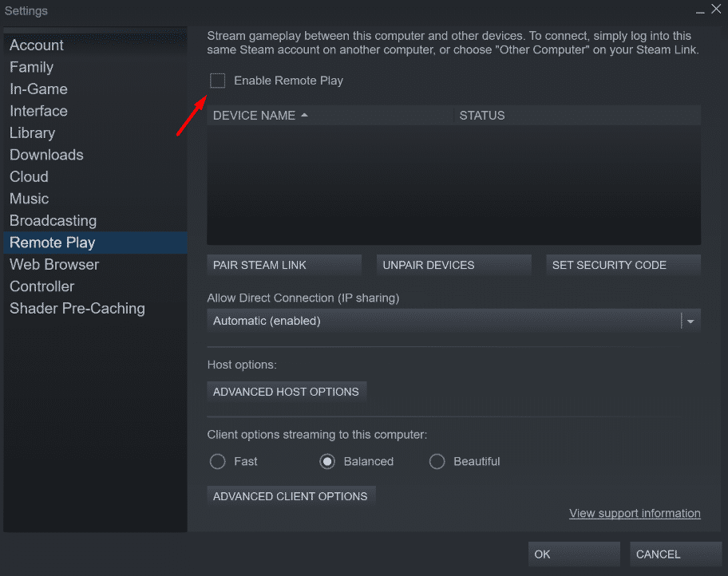Switch to the Broadcasting settings section
The width and height of the screenshot is (728, 576).
coord(53,220)
